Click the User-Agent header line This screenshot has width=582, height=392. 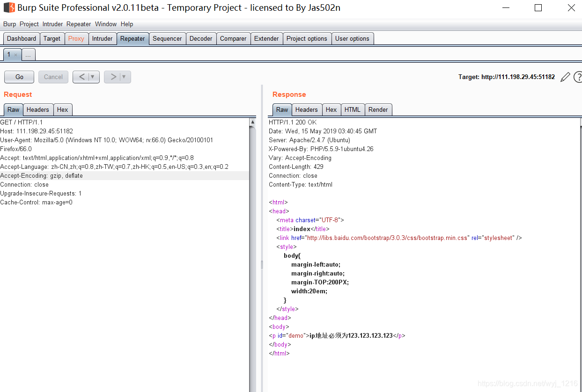[107, 145]
